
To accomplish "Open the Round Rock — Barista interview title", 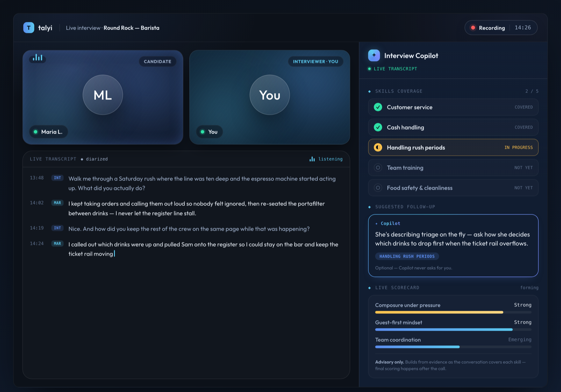I will [x=131, y=28].
